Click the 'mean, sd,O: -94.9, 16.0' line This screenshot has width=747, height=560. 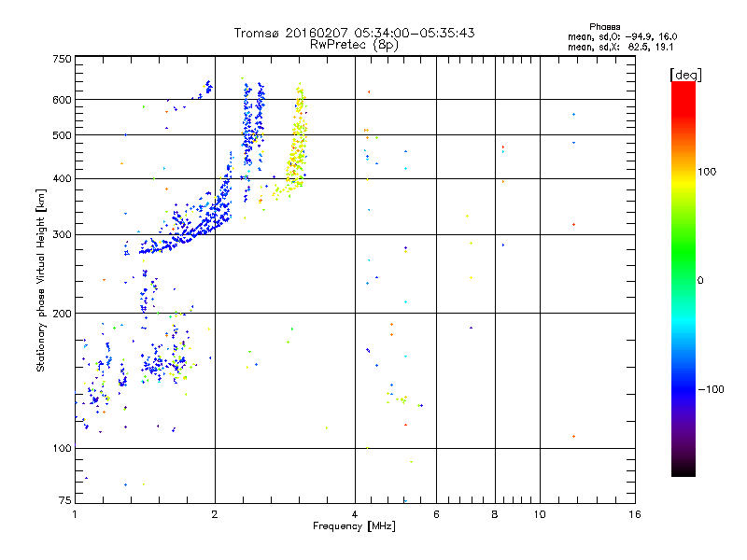[622, 36]
